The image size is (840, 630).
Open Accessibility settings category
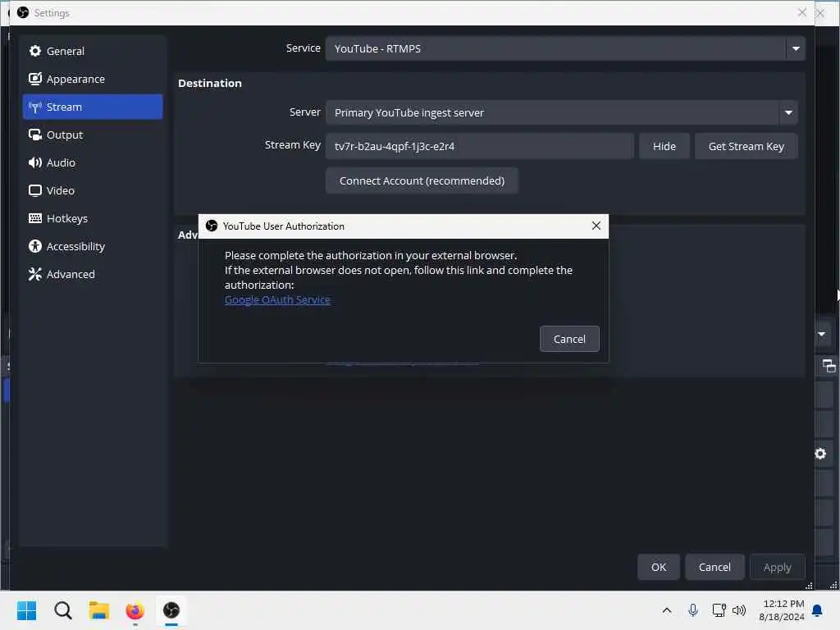pos(92,246)
